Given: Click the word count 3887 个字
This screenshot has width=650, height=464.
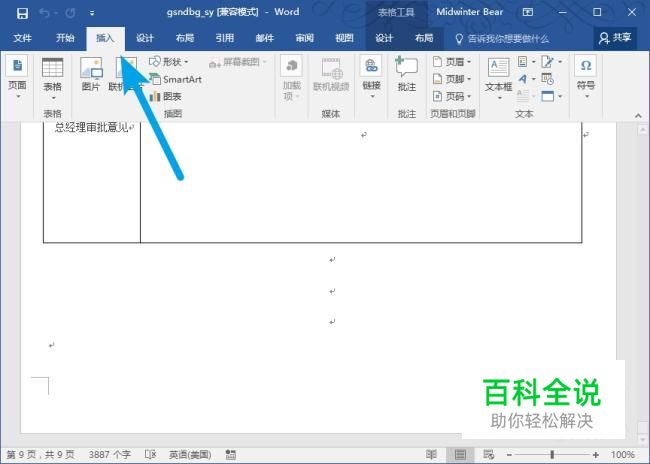Looking at the screenshot, I should click(109, 455).
